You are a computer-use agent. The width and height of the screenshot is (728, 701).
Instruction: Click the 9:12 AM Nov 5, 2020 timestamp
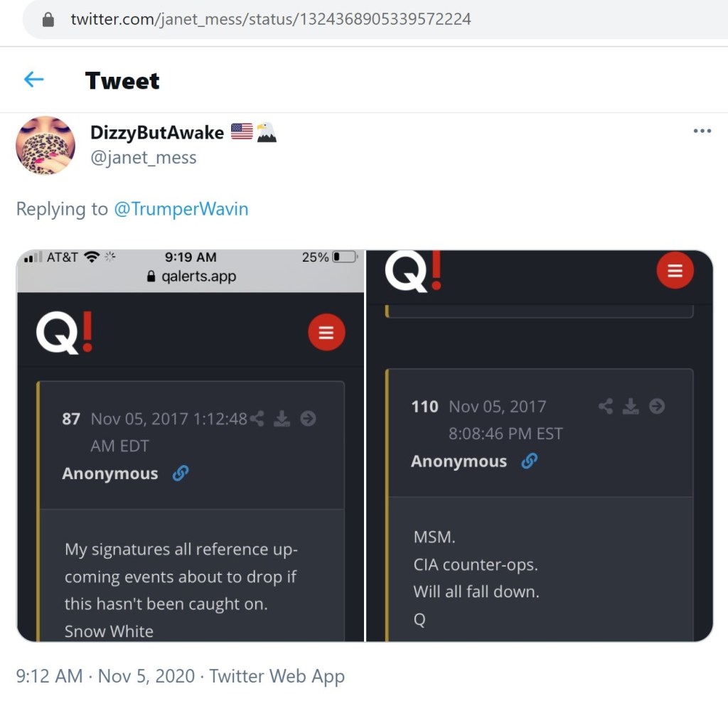point(105,675)
